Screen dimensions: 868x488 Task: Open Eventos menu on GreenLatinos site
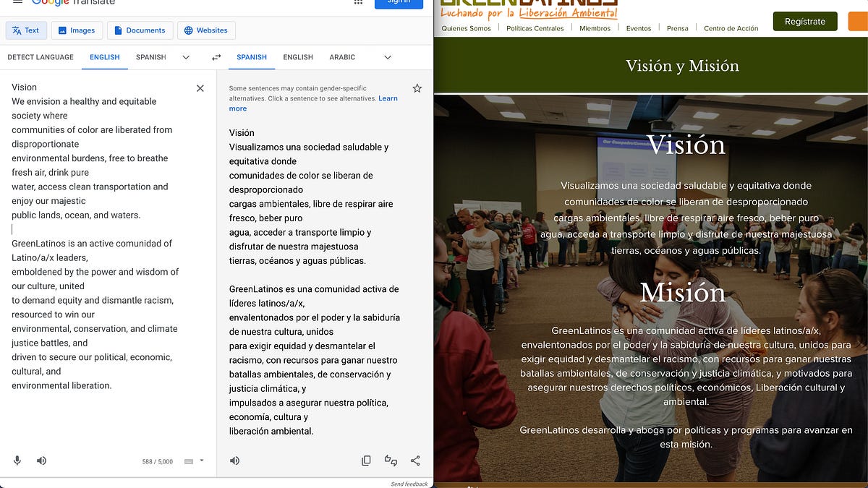(x=639, y=28)
